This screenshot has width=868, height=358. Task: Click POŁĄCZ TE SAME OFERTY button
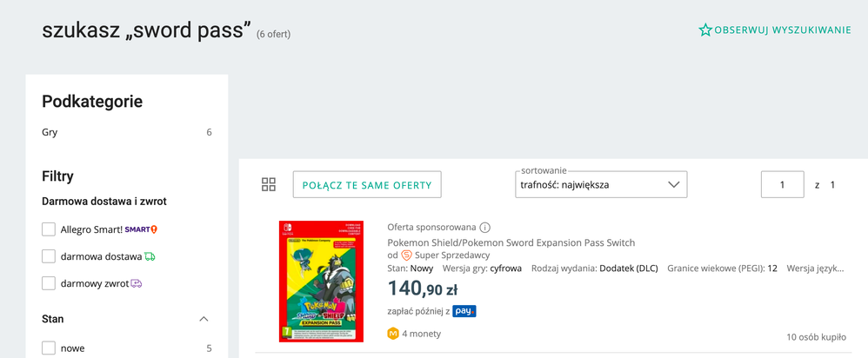[x=367, y=185]
